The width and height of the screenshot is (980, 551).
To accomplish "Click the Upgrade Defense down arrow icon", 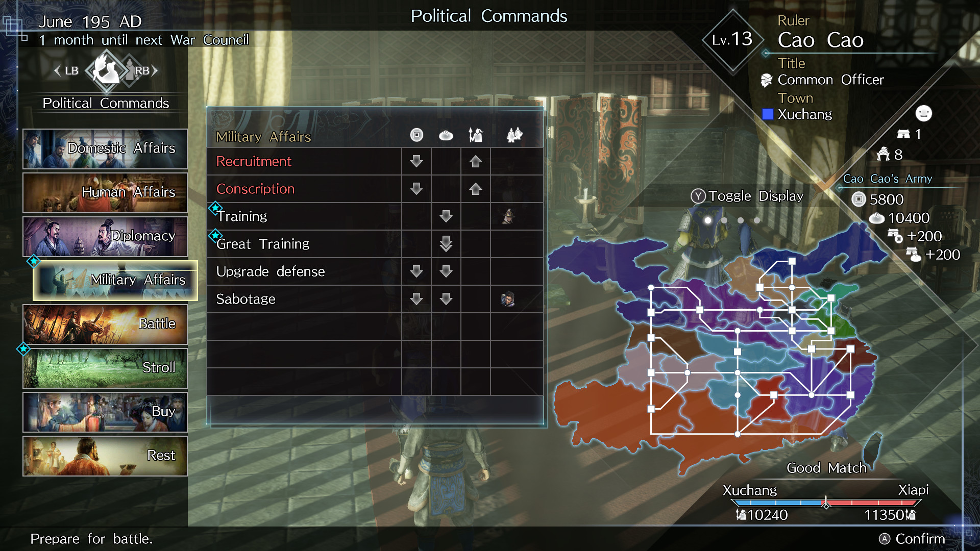I will (x=416, y=271).
